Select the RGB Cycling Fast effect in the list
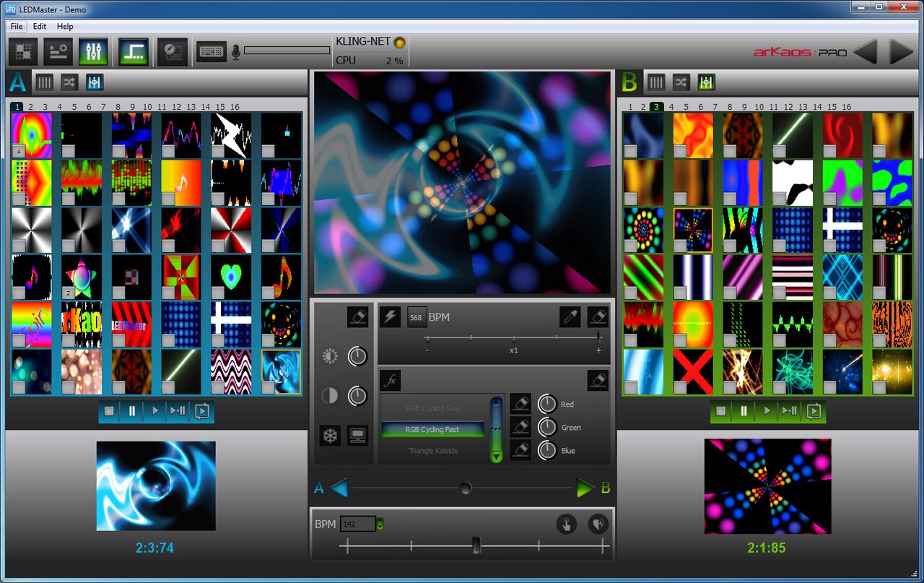Viewport: 924px width, 583px height. 432,429
